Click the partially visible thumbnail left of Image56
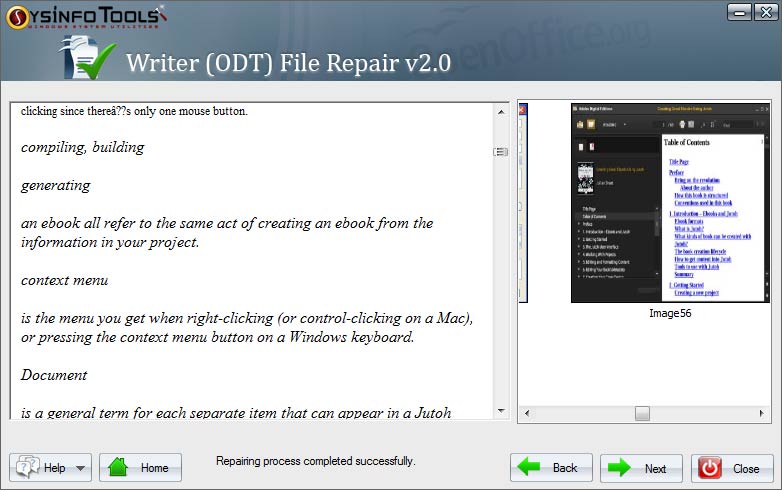Image resolution: width=782 pixels, height=490 pixels. point(522,202)
